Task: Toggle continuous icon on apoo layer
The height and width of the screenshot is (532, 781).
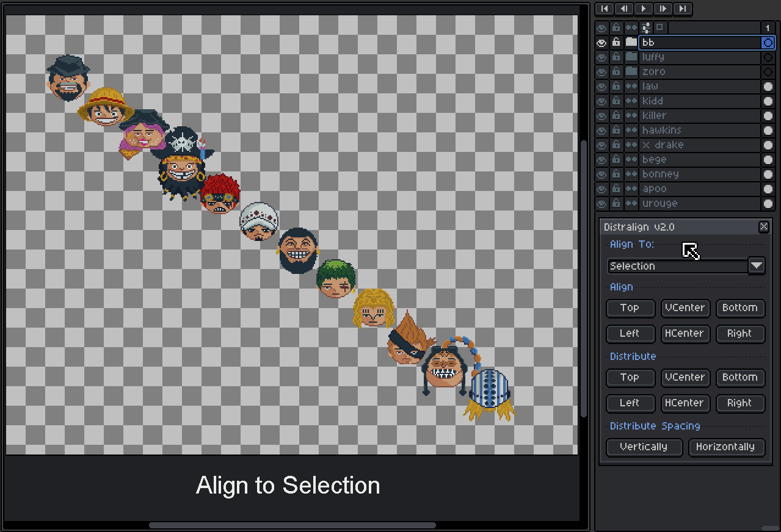Action: (631, 189)
